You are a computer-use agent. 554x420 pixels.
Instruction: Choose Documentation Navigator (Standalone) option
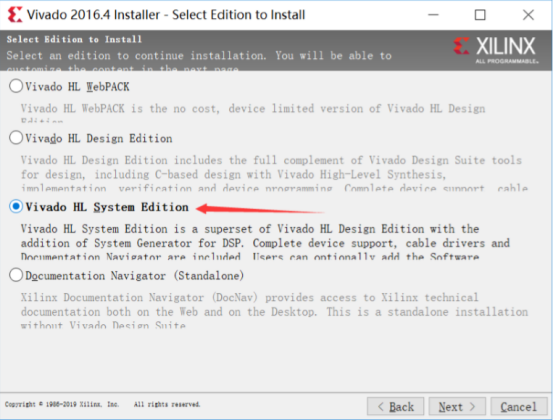click(x=16, y=275)
